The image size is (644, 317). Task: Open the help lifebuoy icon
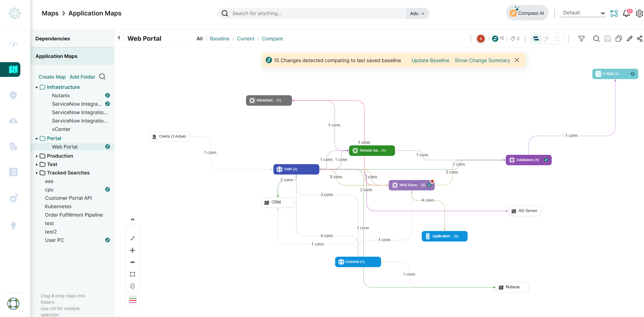(x=13, y=304)
